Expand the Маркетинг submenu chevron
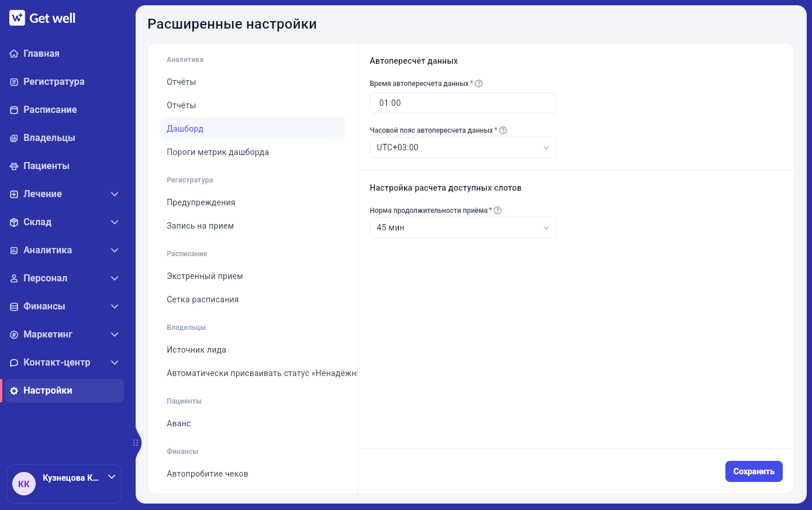This screenshot has width=812, height=510. tap(115, 335)
